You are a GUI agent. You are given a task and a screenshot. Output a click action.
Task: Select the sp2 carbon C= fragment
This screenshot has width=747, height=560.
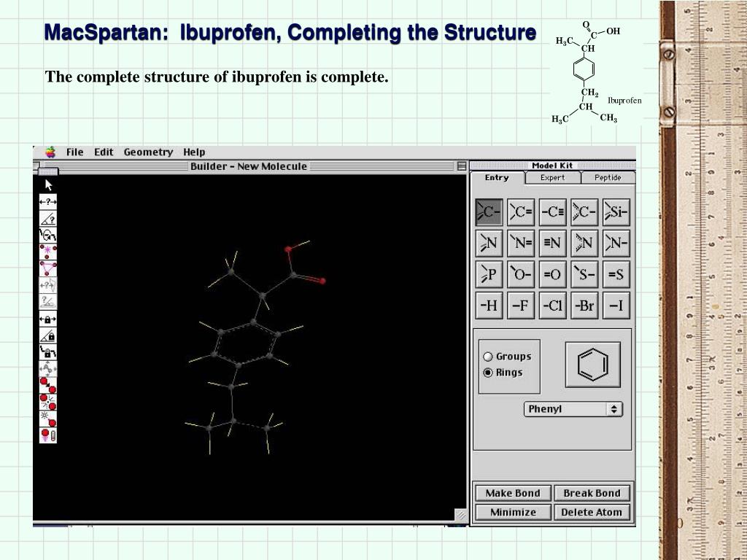(x=521, y=212)
